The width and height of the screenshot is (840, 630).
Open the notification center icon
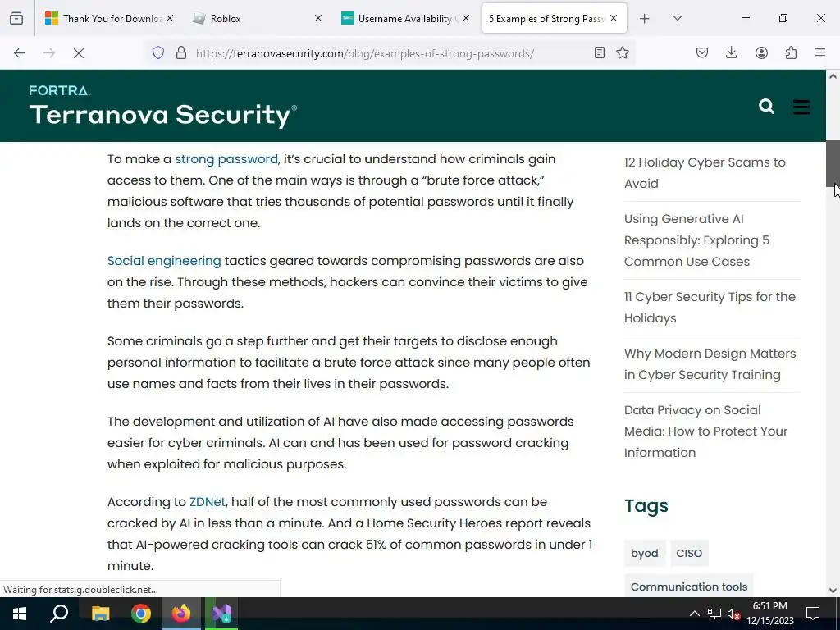tap(813, 614)
